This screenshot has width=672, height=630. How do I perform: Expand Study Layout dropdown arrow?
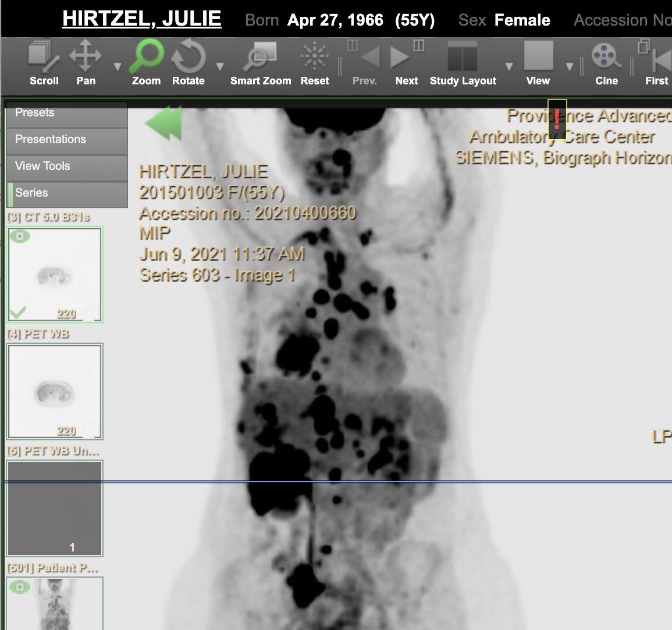pyautogui.click(x=509, y=66)
